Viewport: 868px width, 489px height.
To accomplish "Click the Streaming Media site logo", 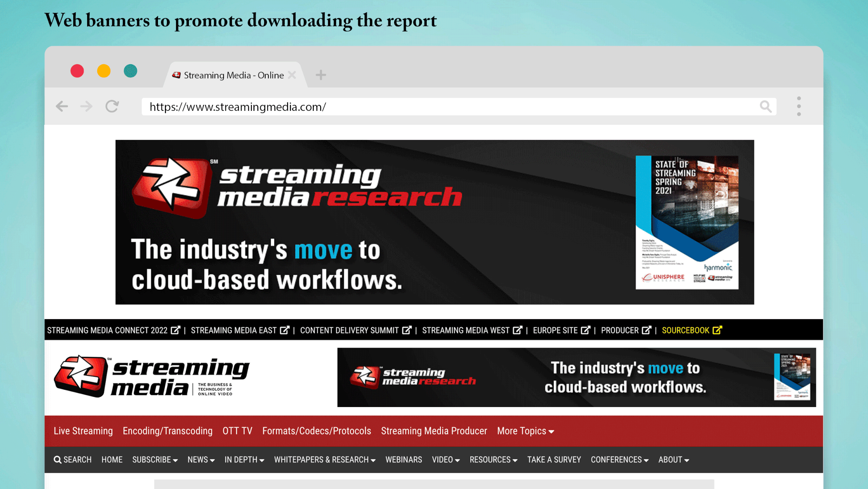I will pyautogui.click(x=152, y=376).
